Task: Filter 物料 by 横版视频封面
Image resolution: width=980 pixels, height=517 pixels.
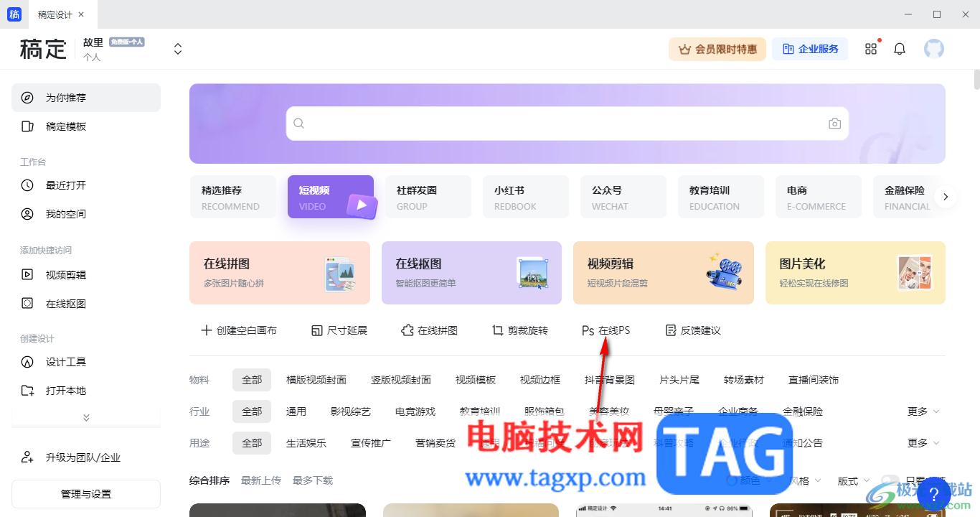Action: point(316,380)
